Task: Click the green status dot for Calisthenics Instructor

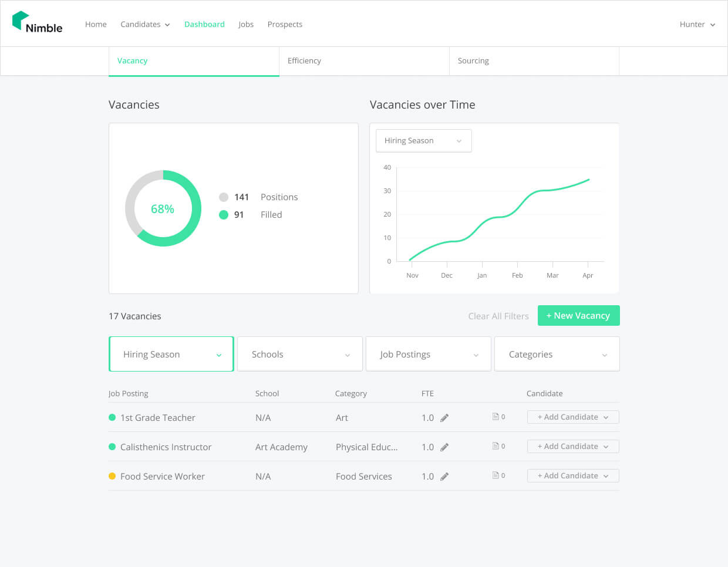Action: point(112,446)
